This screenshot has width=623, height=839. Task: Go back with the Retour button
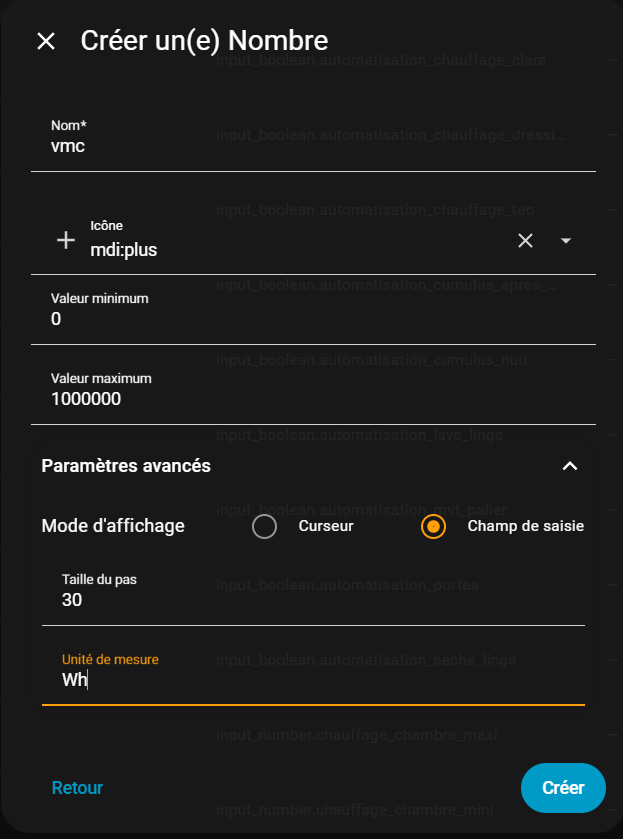pyautogui.click(x=77, y=788)
